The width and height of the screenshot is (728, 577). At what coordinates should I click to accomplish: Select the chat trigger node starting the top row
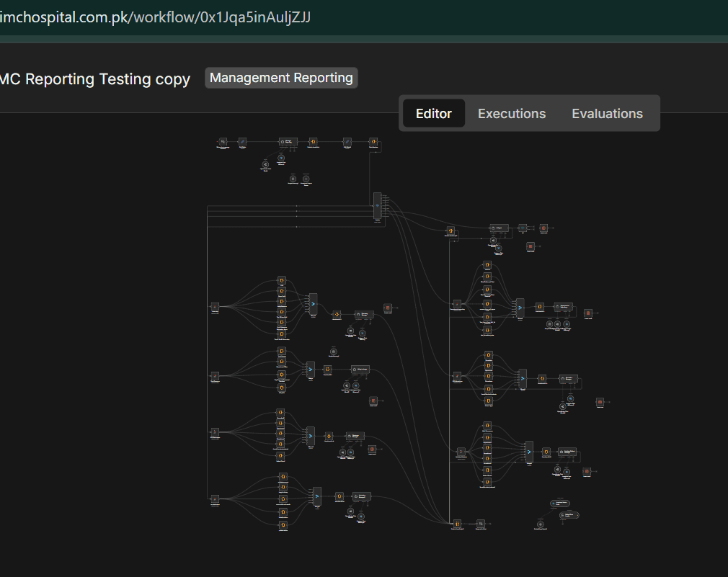223,141
